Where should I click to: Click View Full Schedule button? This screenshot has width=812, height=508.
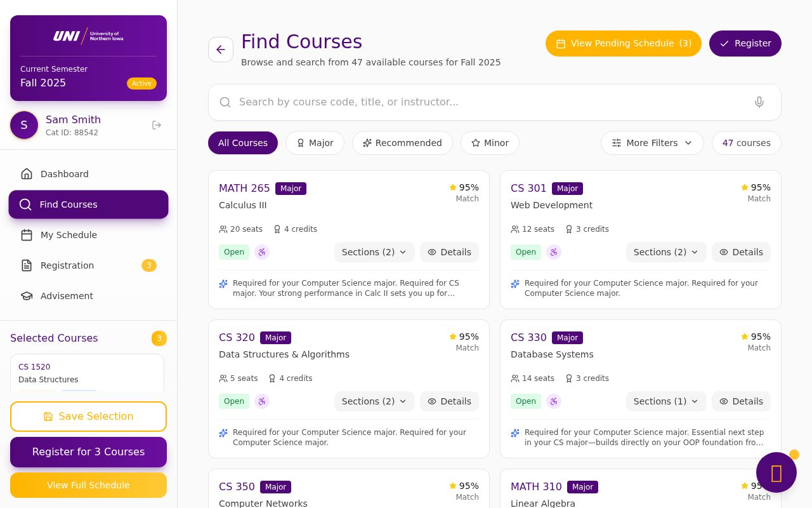(x=88, y=485)
